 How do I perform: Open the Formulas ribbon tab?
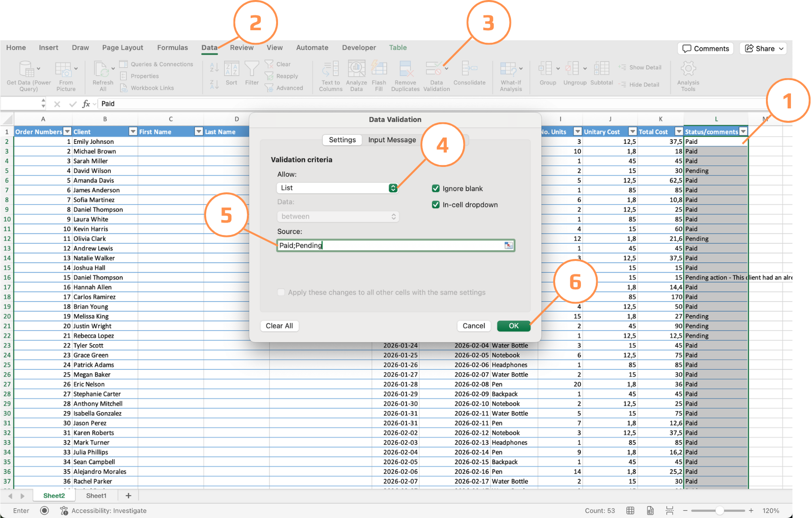(172, 47)
